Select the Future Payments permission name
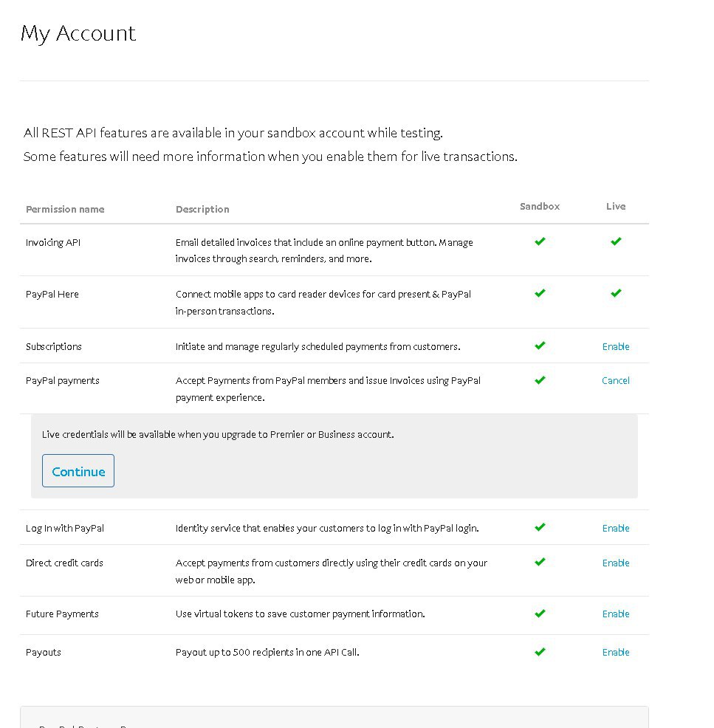 (x=62, y=614)
